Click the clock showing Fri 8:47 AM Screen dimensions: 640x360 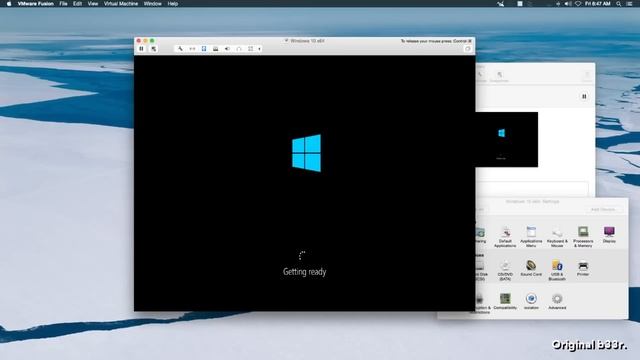[x=598, y=4]
